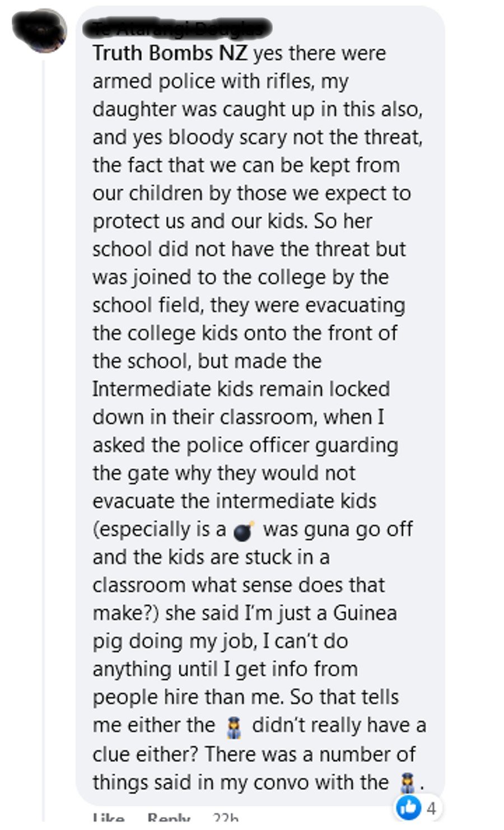Image resolution: width=504 pixels, height=830 pixels.
Task: Click the bomb emoji in the comment
Action: [244, 530]
